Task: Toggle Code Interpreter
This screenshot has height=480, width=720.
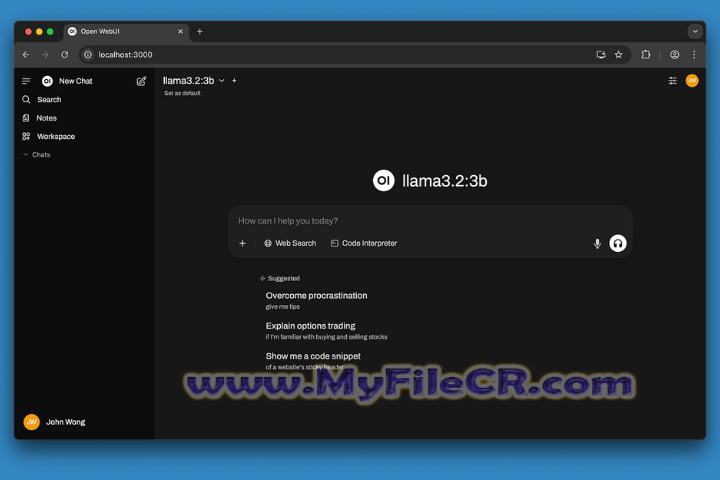Action: [x=364, y=243]
